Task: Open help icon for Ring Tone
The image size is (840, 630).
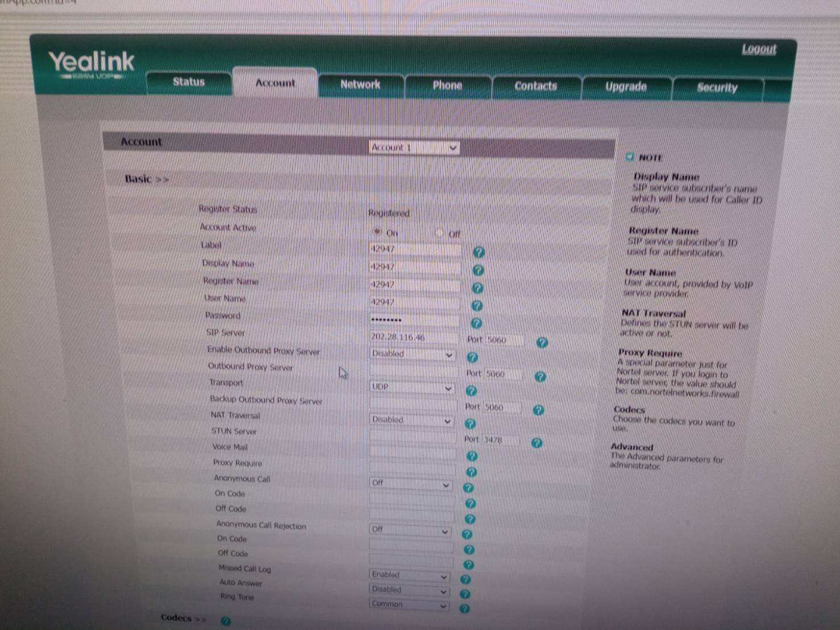Action: click(x=464, y=608)
